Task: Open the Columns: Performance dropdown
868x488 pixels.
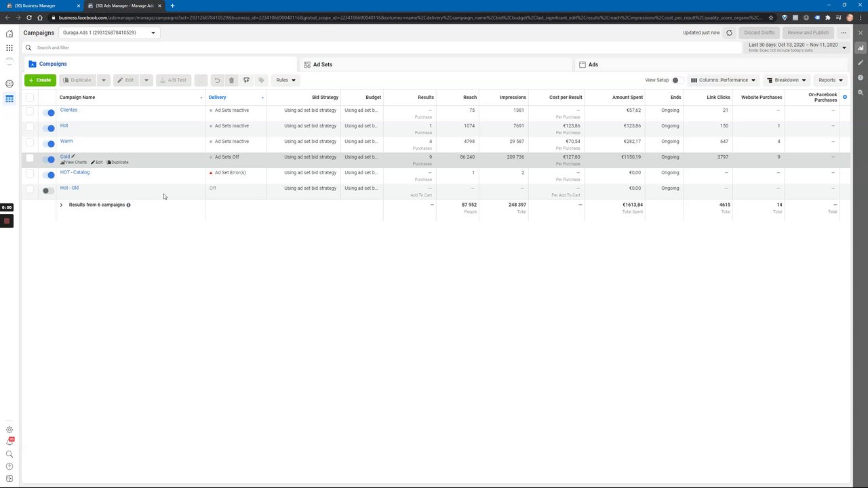Action: (x=724, y=80)
